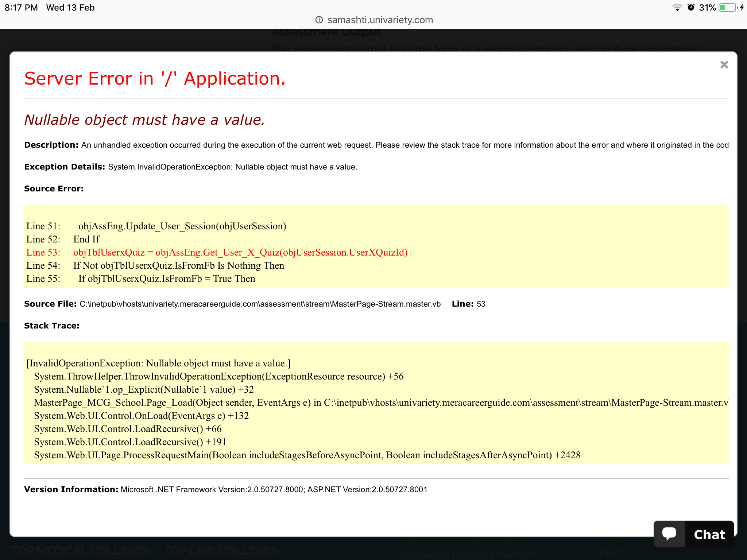Viewport: 747px width, 560px height.
Task: Click the 'Server Error in '/' Application.' heading
Action: [x=155, y=78]
